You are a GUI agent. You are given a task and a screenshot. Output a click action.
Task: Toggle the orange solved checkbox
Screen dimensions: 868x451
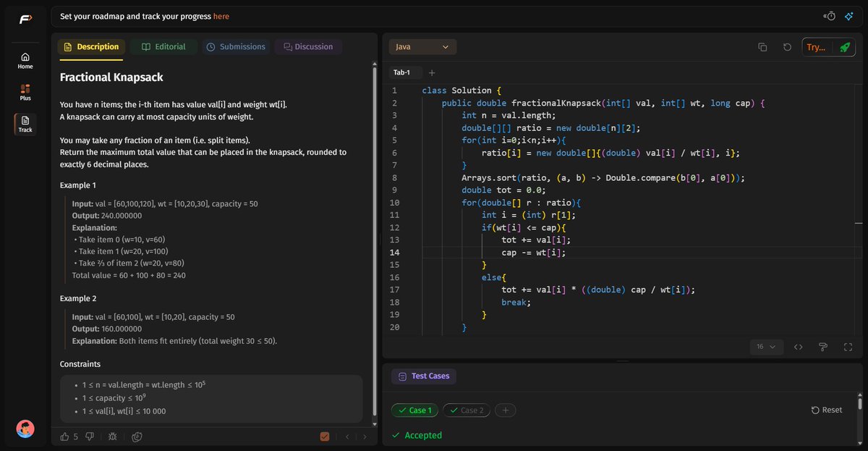tap(325, 437)
